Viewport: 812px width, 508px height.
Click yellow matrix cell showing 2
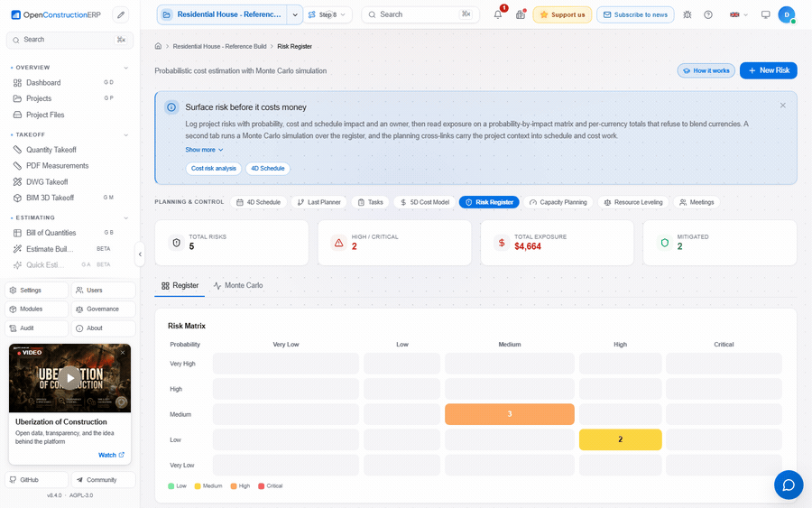(x=621, y=439)
